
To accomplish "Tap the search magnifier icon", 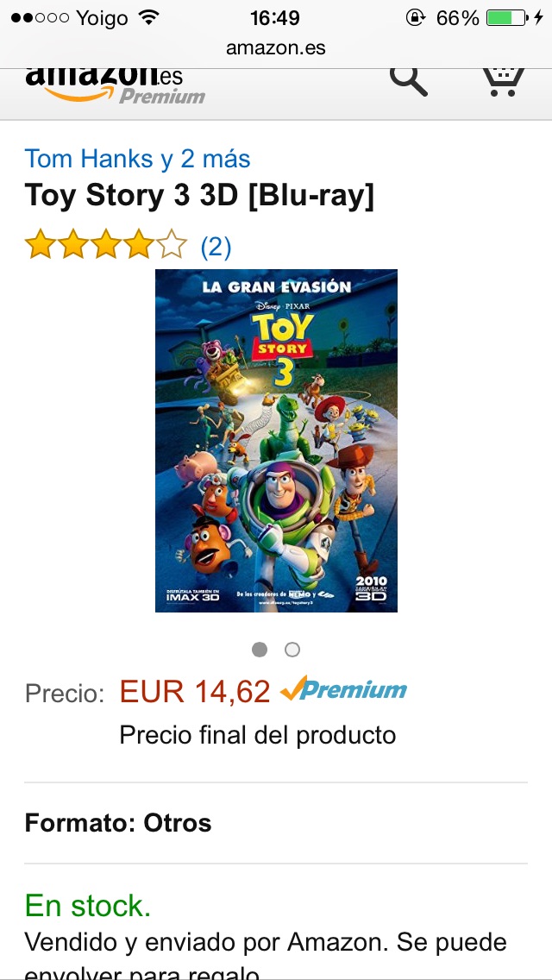I will coord(408,81).
